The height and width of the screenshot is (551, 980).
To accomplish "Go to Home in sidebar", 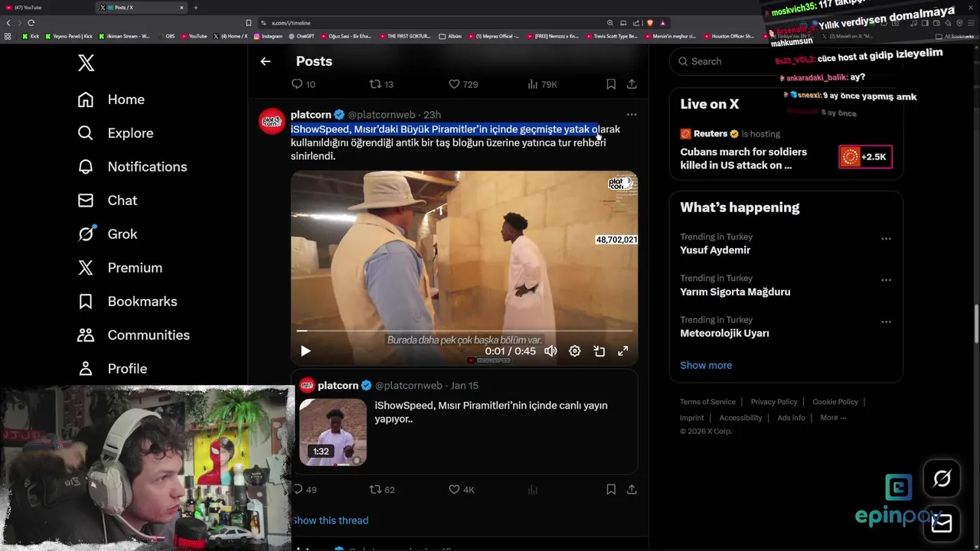I will coord(111,99).
